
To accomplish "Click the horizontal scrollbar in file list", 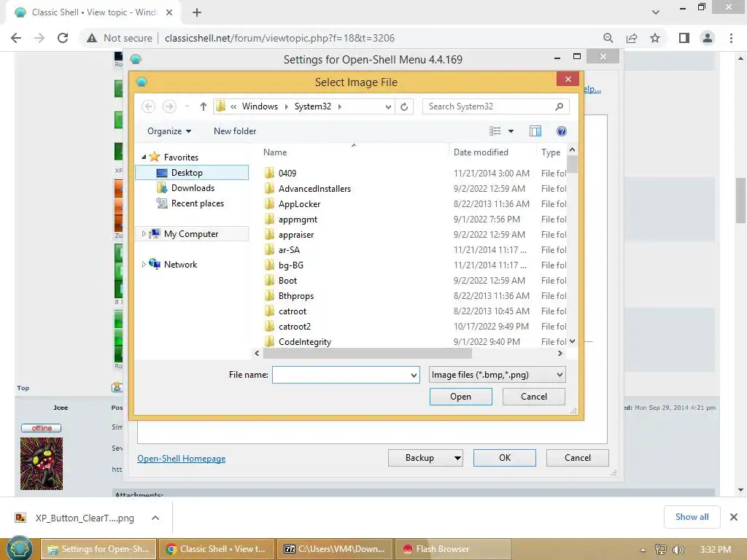I will [368, 354].
